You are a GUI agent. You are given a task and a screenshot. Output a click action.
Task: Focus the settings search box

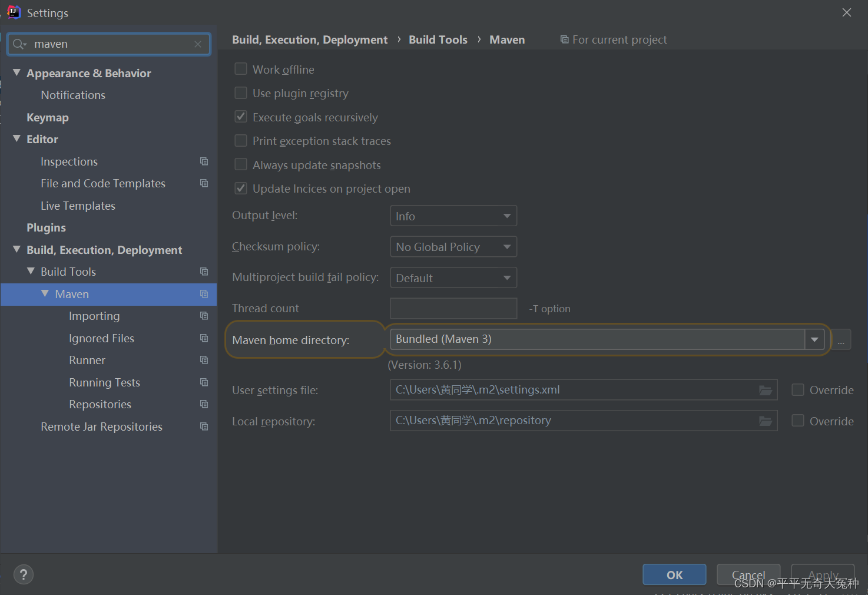109,44
